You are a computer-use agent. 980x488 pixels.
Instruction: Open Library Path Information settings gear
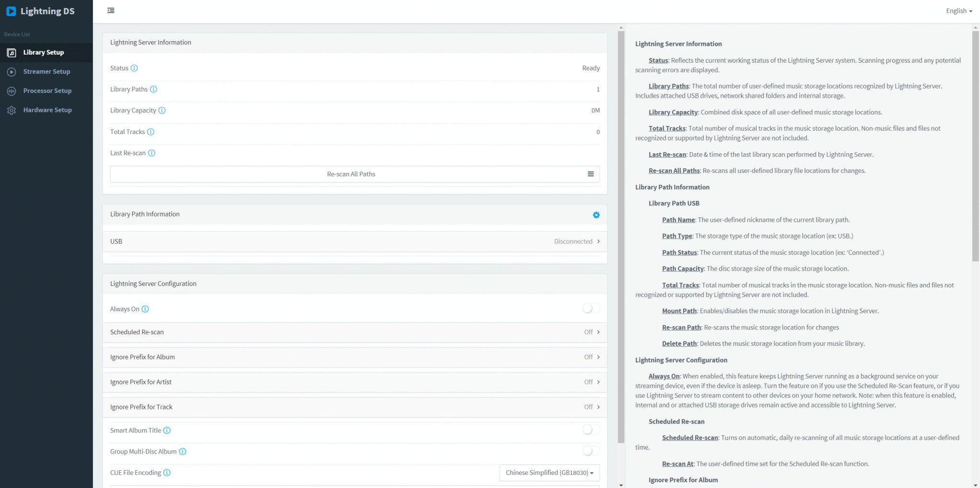596,215
